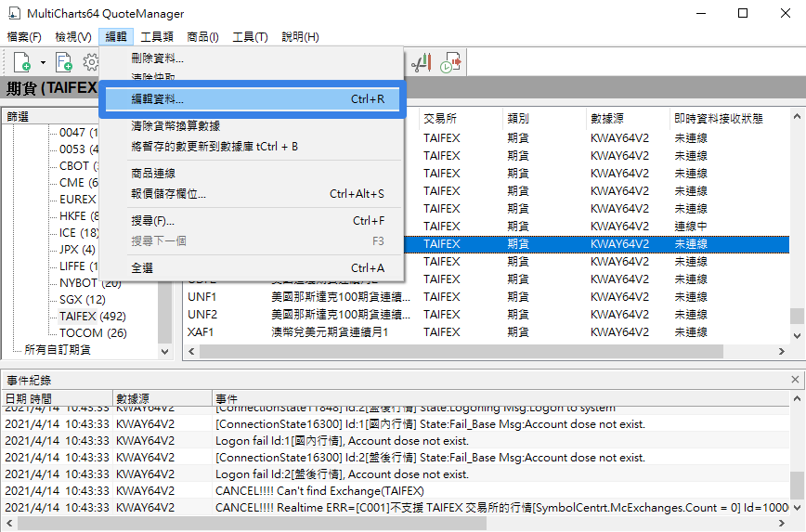806x532 pixels.
Task: Open the 檢視(V) menu
Action: (73, 37)
